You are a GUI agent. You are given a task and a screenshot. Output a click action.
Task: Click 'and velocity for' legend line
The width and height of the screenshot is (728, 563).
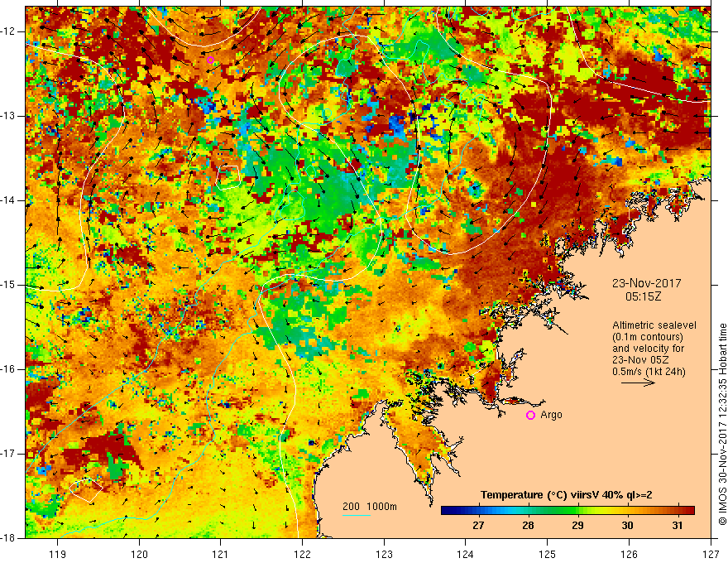tap(648, 349)
